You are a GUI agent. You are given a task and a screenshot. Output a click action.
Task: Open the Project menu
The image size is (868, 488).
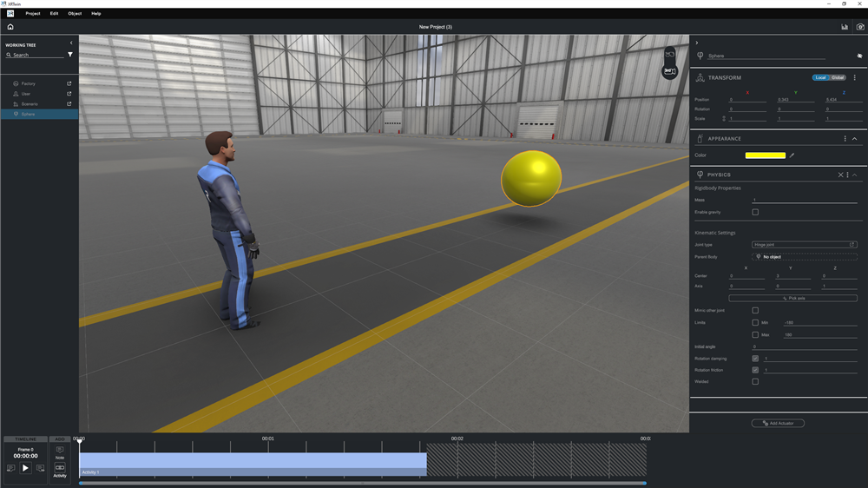pyautogui.click(x=33, y=14)
